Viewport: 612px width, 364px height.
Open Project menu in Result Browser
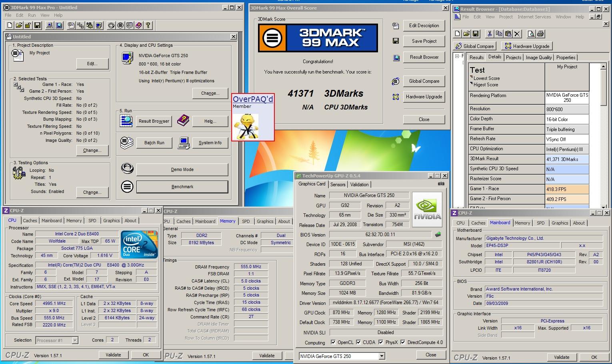pos(506,17)
